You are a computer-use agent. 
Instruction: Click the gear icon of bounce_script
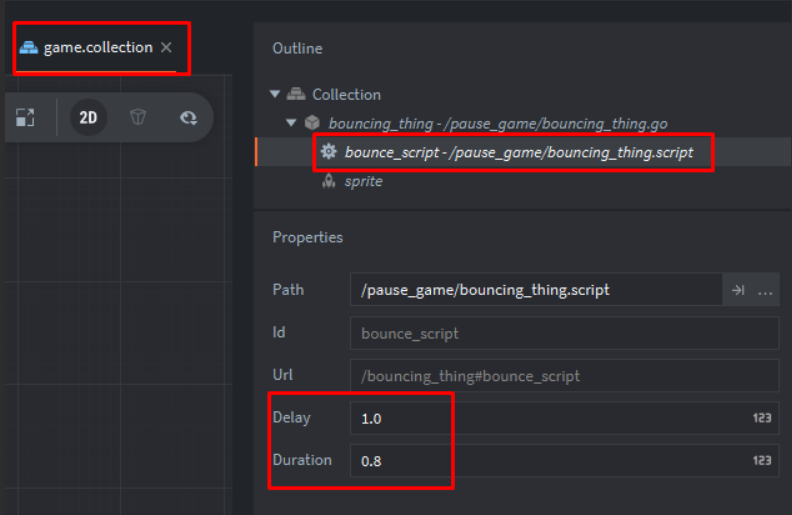point(329,151)
